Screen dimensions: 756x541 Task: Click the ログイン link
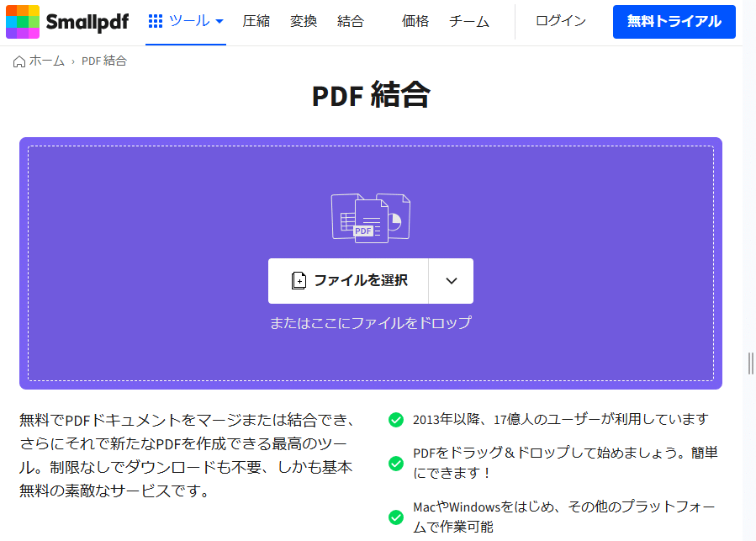[561, 21]
